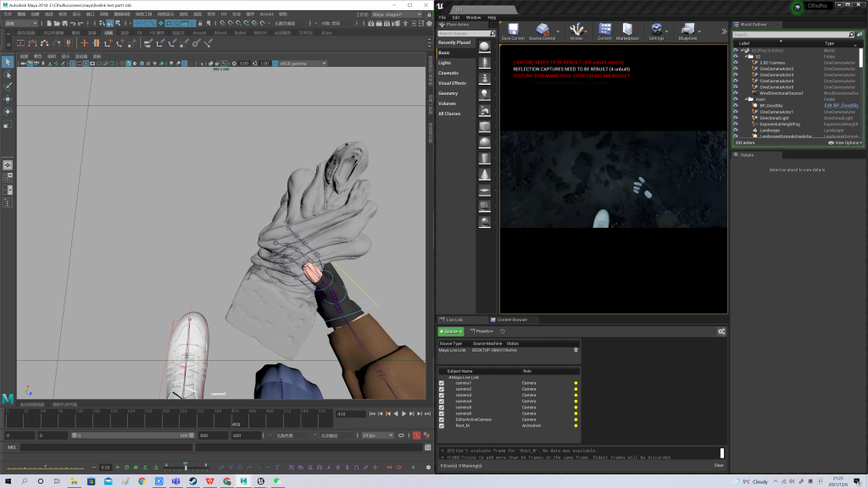Open File Explorer from the taskbar
Viewport: 868px width, 488px height.
(74, 481)
